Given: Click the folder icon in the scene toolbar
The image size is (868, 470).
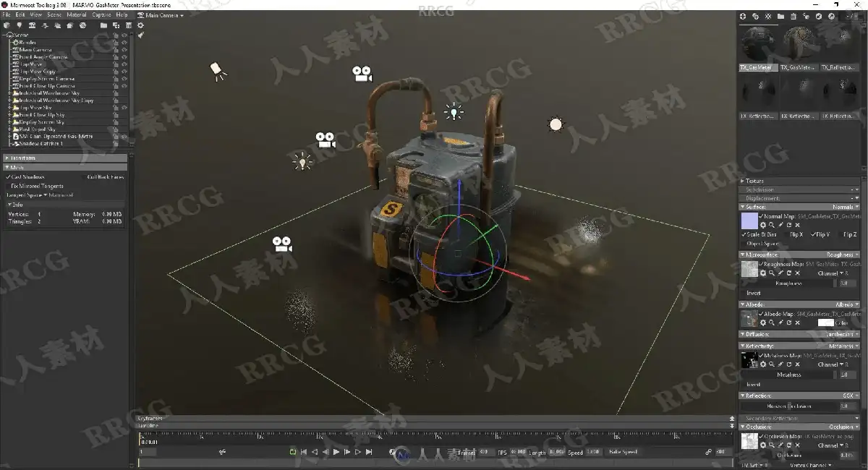Looking at the screenshot, I should (104, 25).
